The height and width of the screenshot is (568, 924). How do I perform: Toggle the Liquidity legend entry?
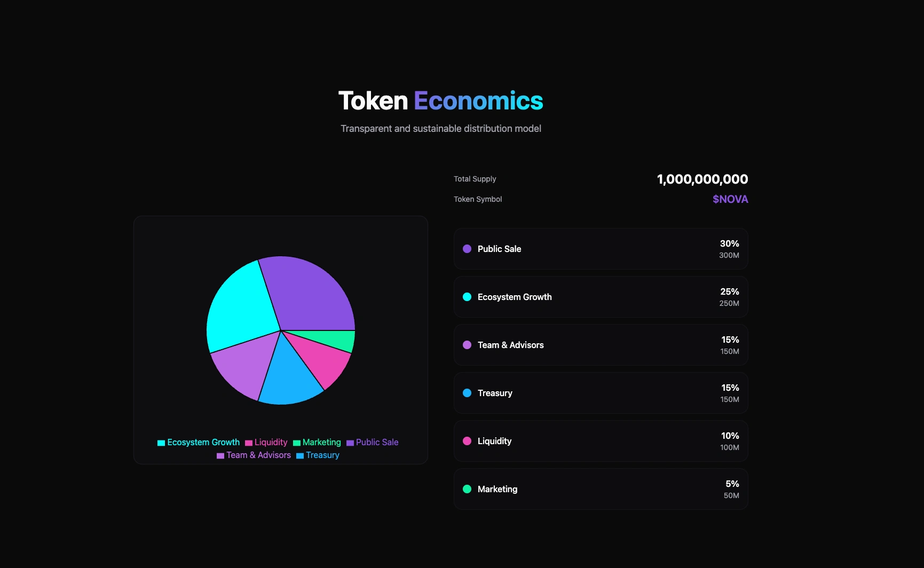266,443
